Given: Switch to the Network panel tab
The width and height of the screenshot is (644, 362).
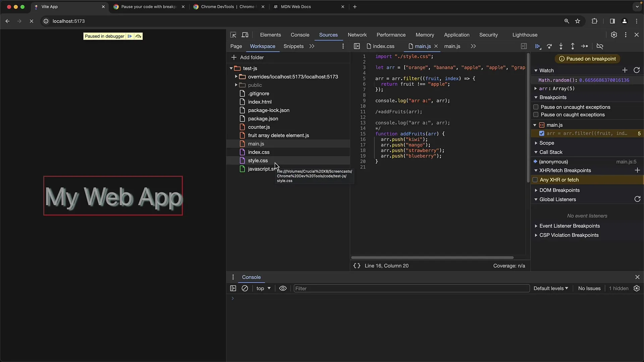Looking at the screenshot, I should (357, 35).
